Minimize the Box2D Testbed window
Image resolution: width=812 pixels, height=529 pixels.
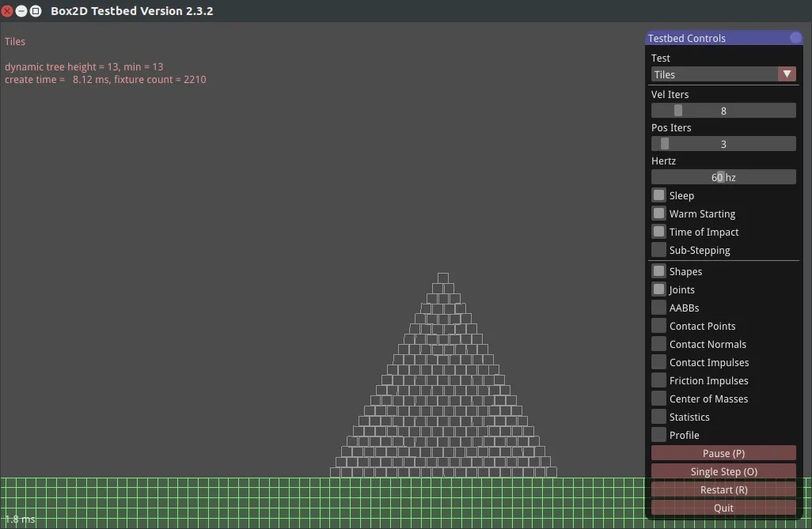click(x=21, y=11)
